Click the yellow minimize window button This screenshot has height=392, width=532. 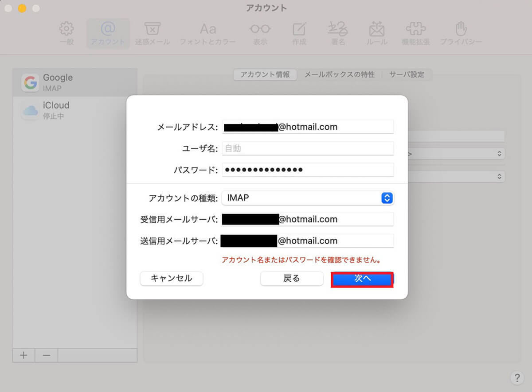[x=22, y=8]
